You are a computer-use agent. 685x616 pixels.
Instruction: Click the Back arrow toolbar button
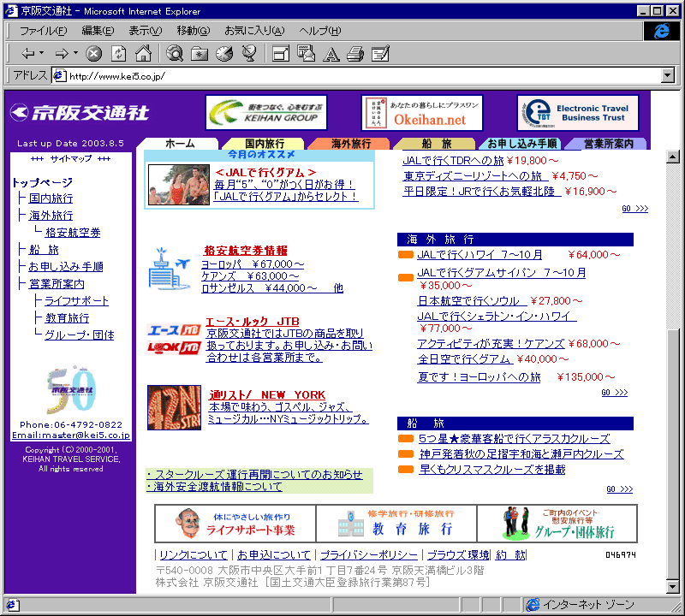[28, 54]
